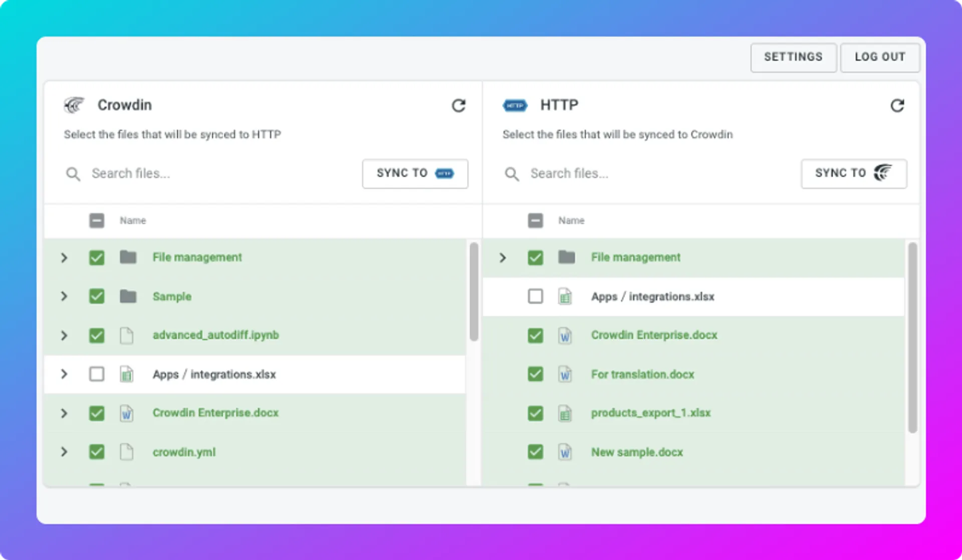Click search magnifier in Crowdin panel
Screen dimensions: 962x560
click(x=73, y=174)
